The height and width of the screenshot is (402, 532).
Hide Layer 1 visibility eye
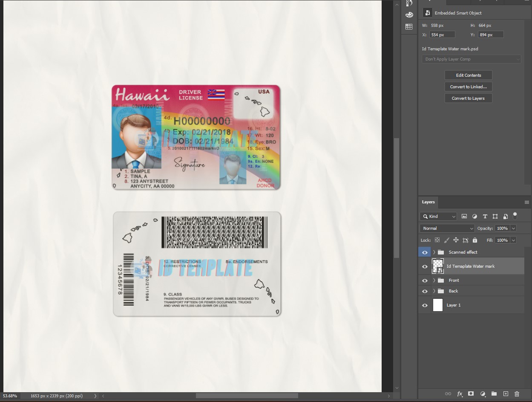(425, 305)
